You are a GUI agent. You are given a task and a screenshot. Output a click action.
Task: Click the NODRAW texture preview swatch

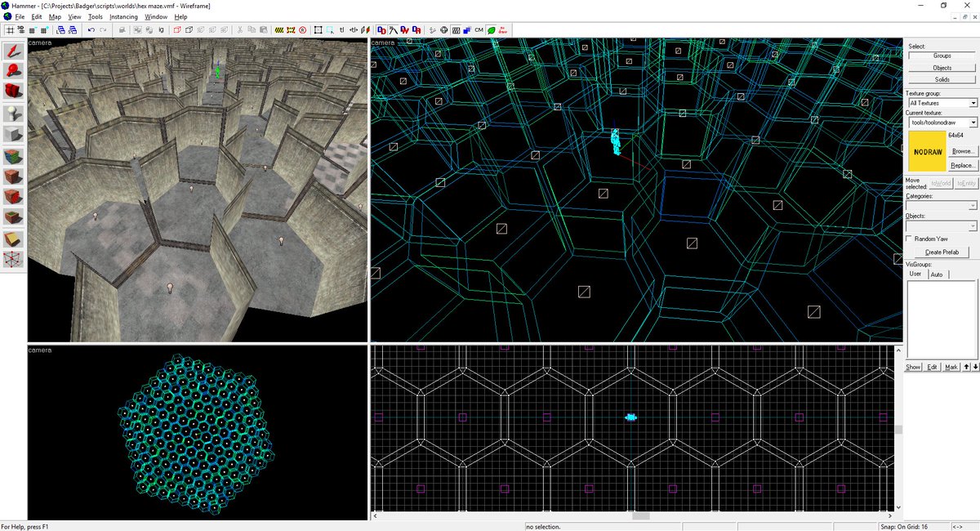pos(927,152)
